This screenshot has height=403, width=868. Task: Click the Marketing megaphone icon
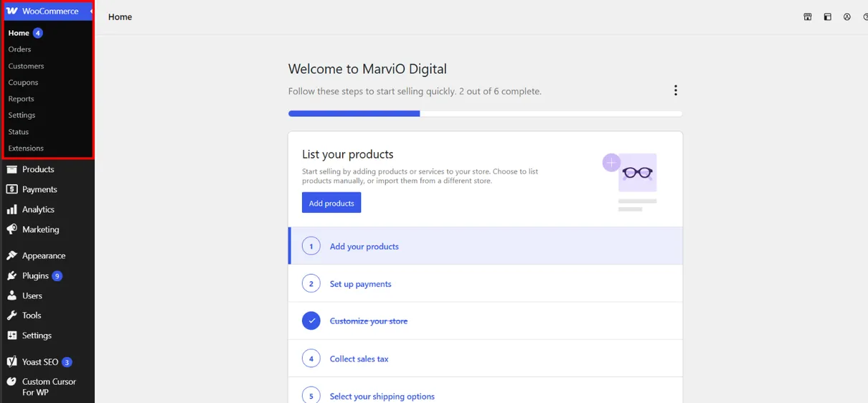pos(11,229)
